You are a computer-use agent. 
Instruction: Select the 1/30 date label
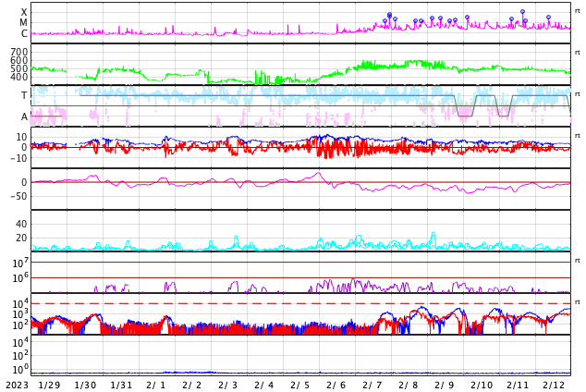pos(85,386)
